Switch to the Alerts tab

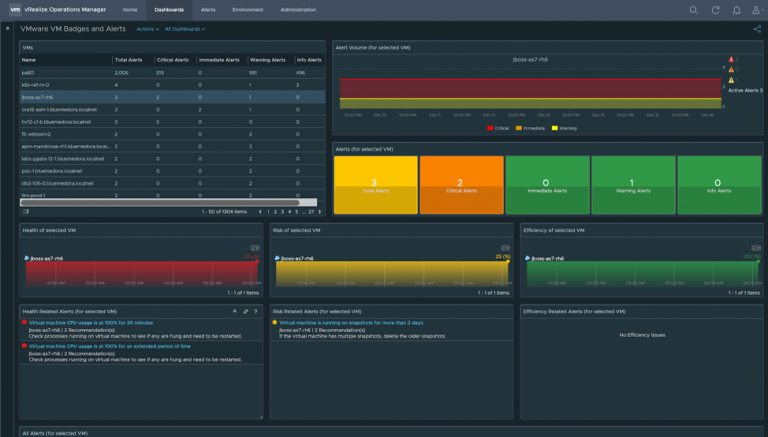208,9
